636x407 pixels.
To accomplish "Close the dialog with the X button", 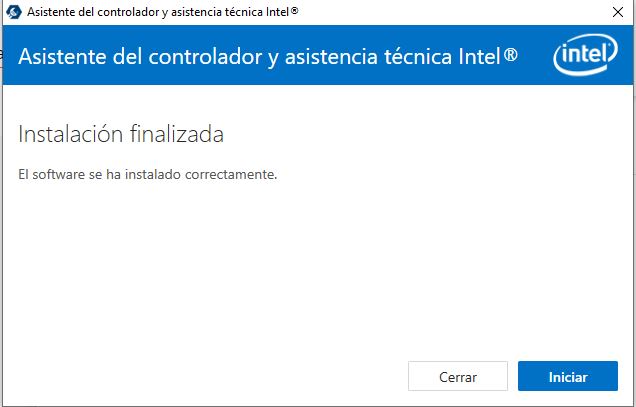I will click(615, 12).
